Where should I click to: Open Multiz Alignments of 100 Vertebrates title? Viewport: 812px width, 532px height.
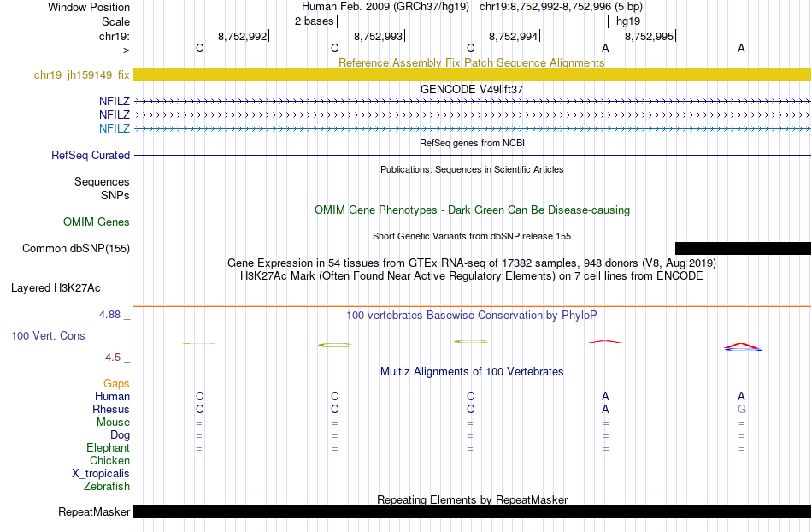(472, 371)
